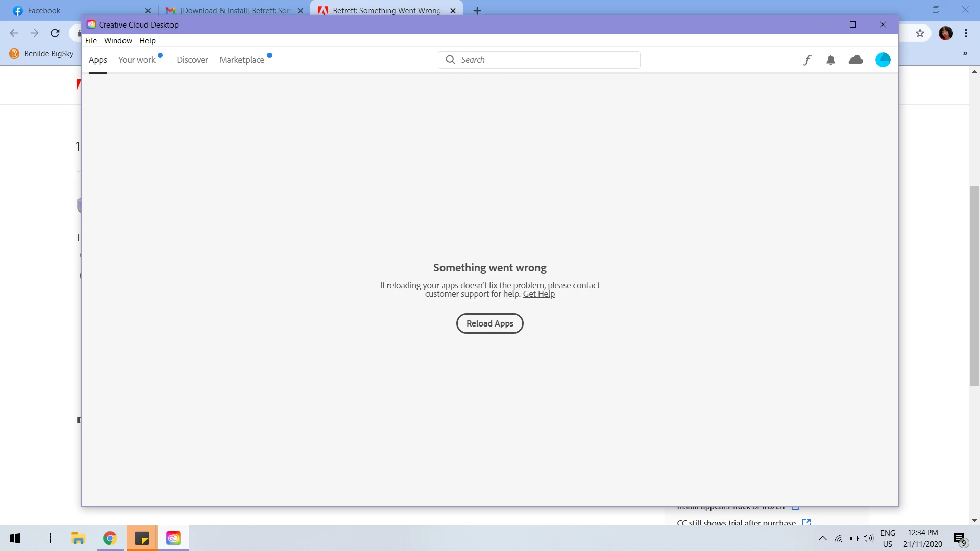Image resolution: width=980 pixels, height=551 pixels.
Task: Open the Help menu
Action: coord(147,41)
